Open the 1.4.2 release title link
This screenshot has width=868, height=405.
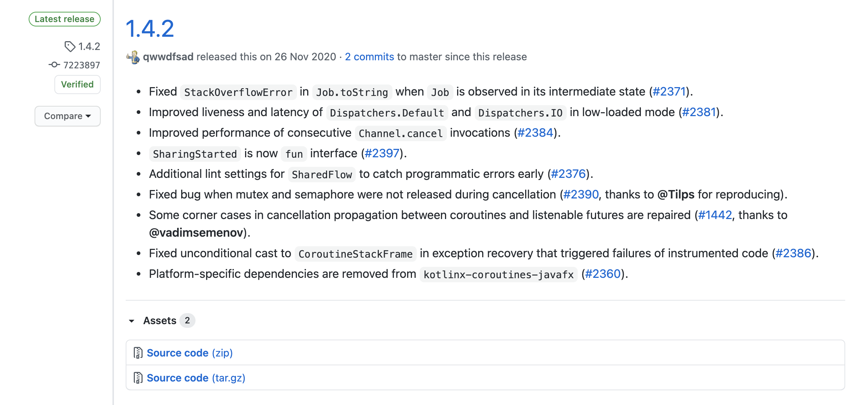tap(150, 28)
